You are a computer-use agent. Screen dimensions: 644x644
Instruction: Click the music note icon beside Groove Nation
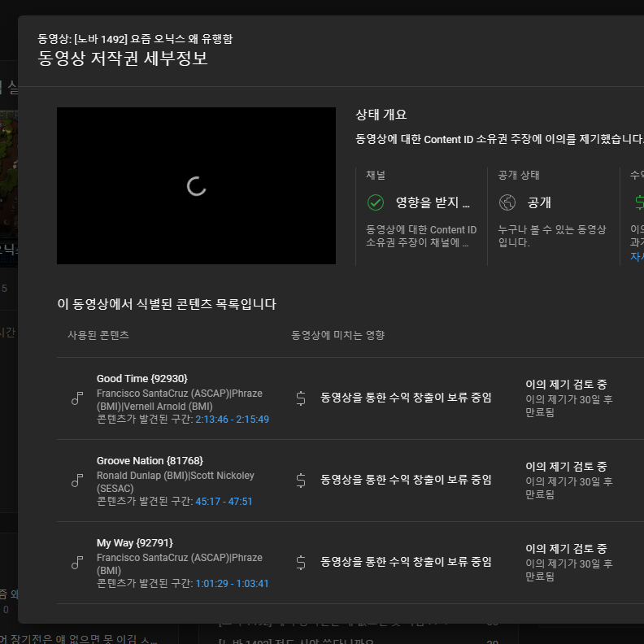(x=77, y=481)
